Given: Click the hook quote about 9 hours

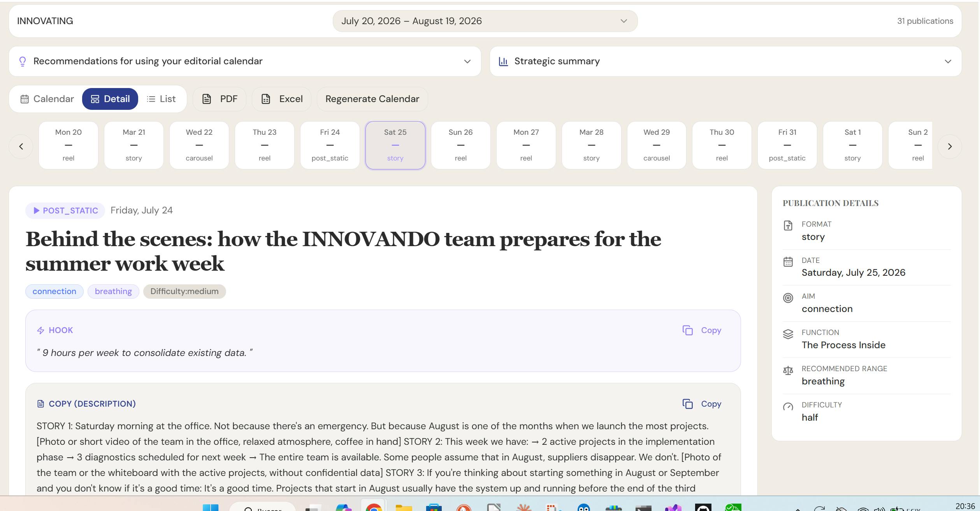Looking at the screenshot, I should [145, 353].
